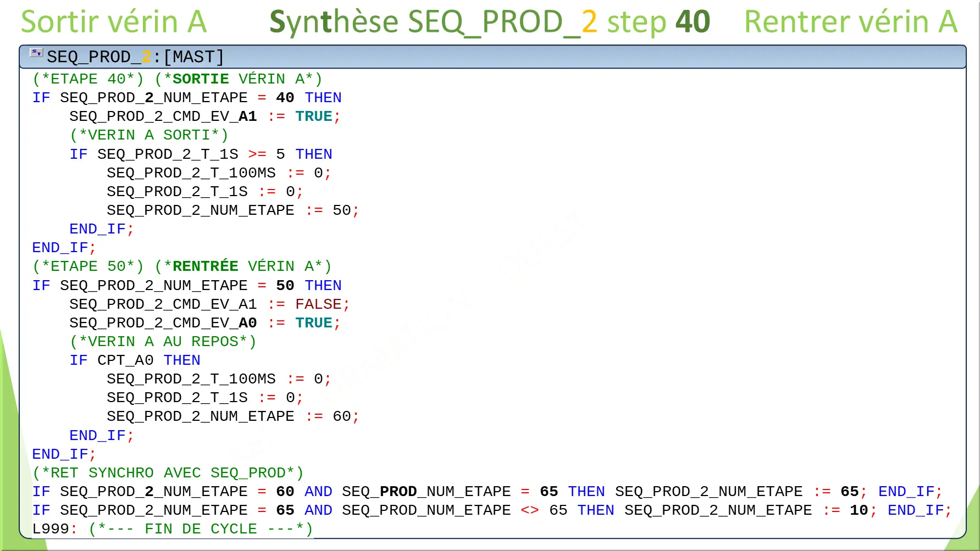Select the comment (*VERIN A SORTI*)

click(148, 135)
